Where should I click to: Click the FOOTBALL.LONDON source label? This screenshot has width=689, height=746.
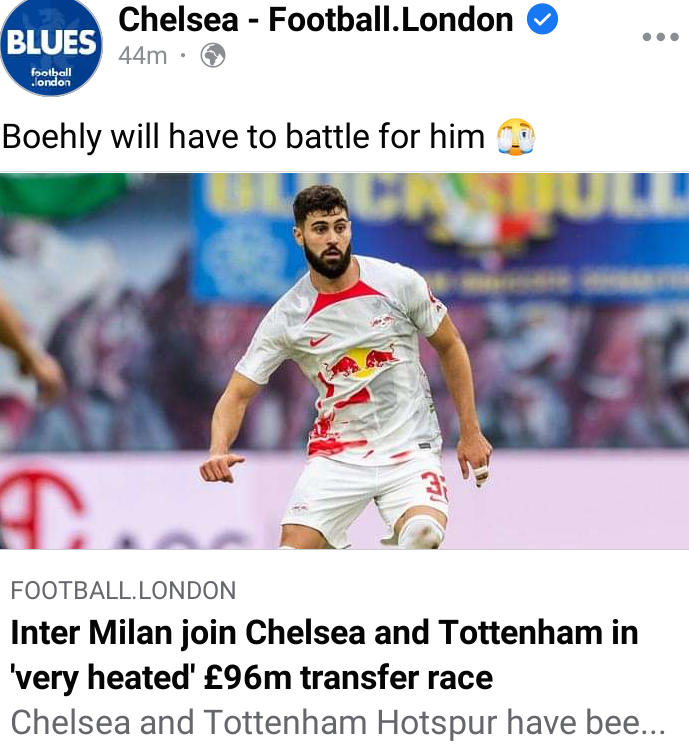123,590
